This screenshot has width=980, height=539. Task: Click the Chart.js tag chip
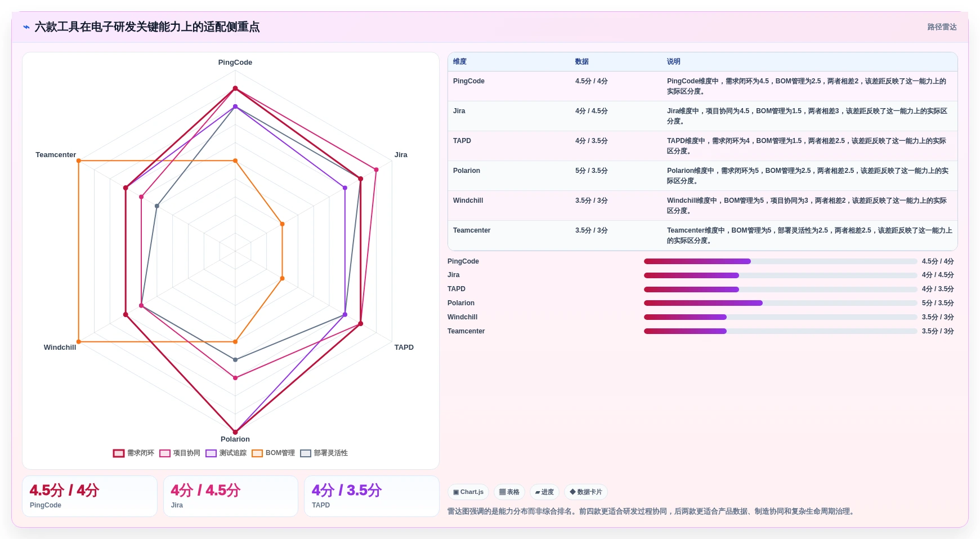468,492
